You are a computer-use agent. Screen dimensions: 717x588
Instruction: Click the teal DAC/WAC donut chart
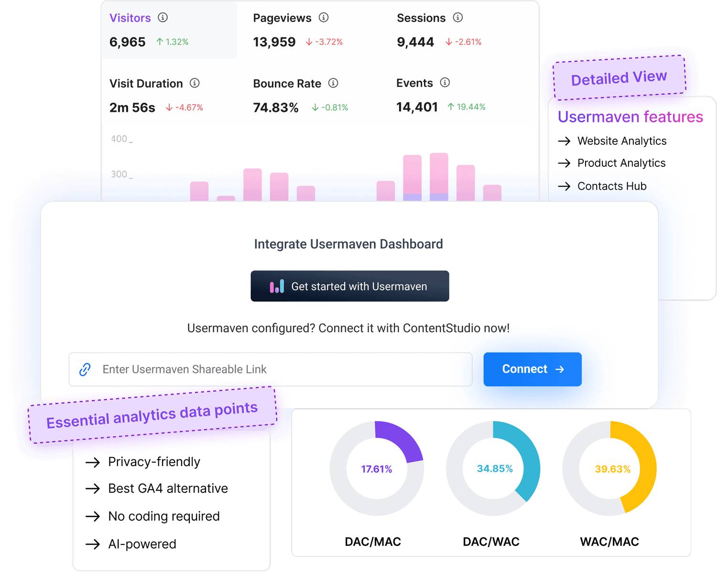click(x=493, y=468)
